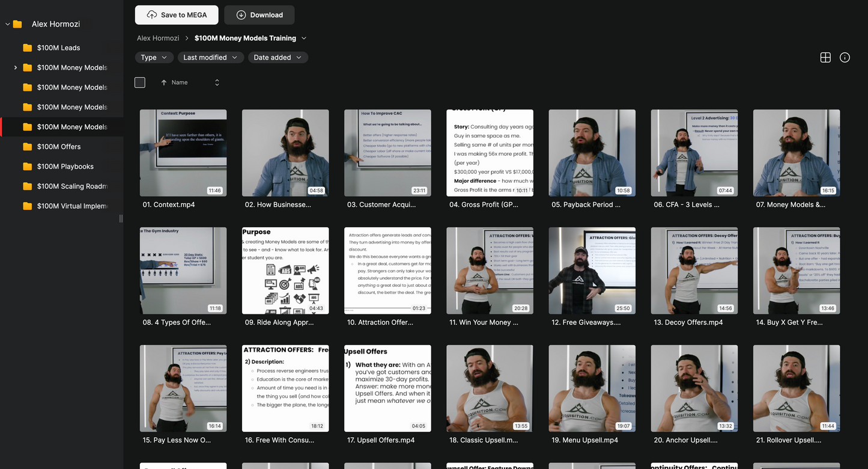
Task: Open the Last modified filter dropdown
Action: coord(210,58)
